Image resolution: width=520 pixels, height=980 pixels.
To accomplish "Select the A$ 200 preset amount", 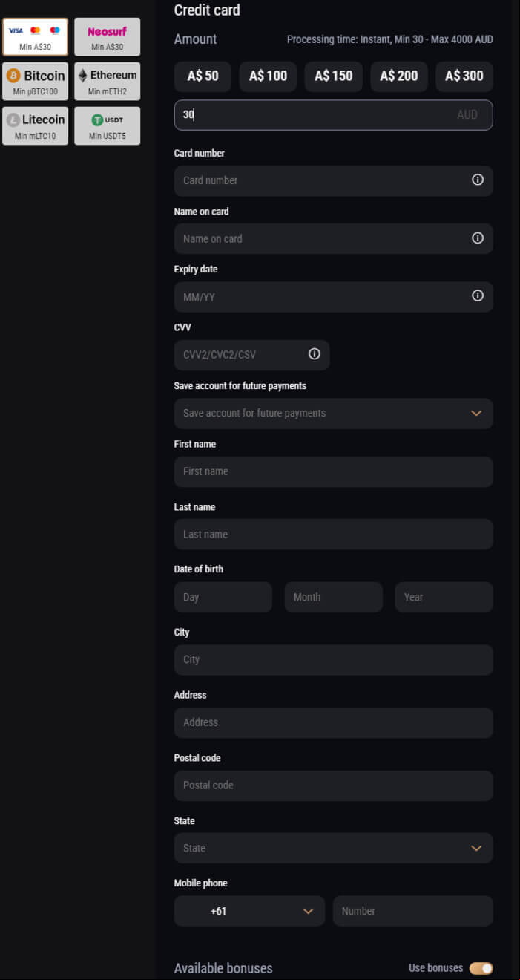I will click(399, 76).
